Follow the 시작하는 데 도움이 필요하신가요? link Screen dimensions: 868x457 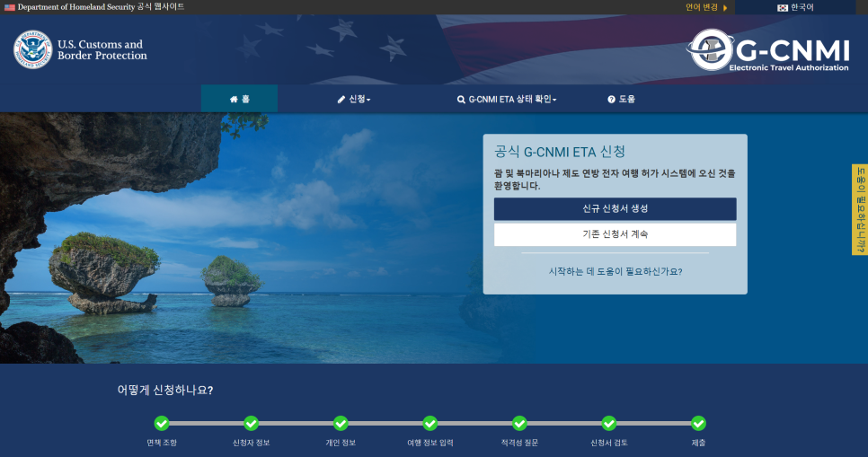point(615,271)
